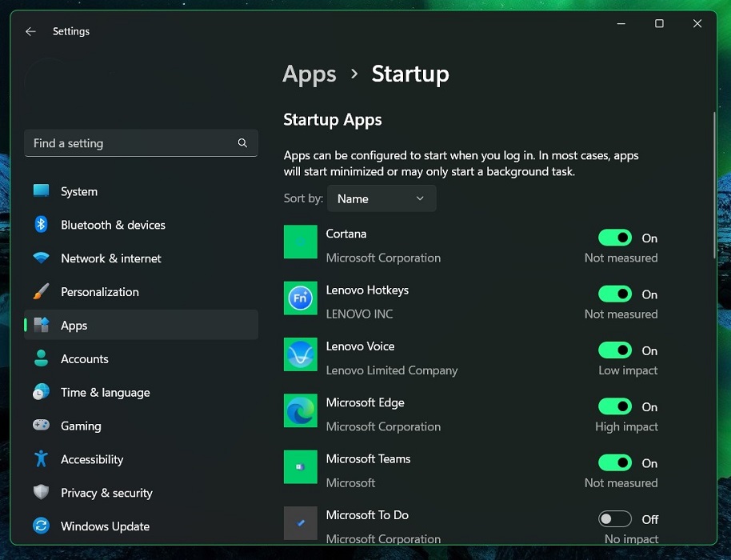Expand Time & language settings
This screenshot has height=560, width=731.
coord(104,392)
